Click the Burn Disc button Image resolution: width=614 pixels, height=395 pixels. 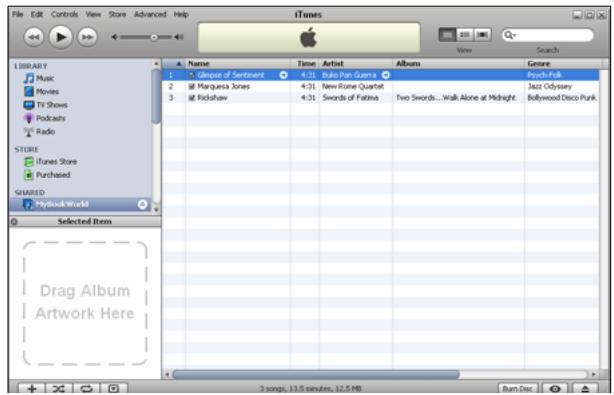tap(518, 388)
